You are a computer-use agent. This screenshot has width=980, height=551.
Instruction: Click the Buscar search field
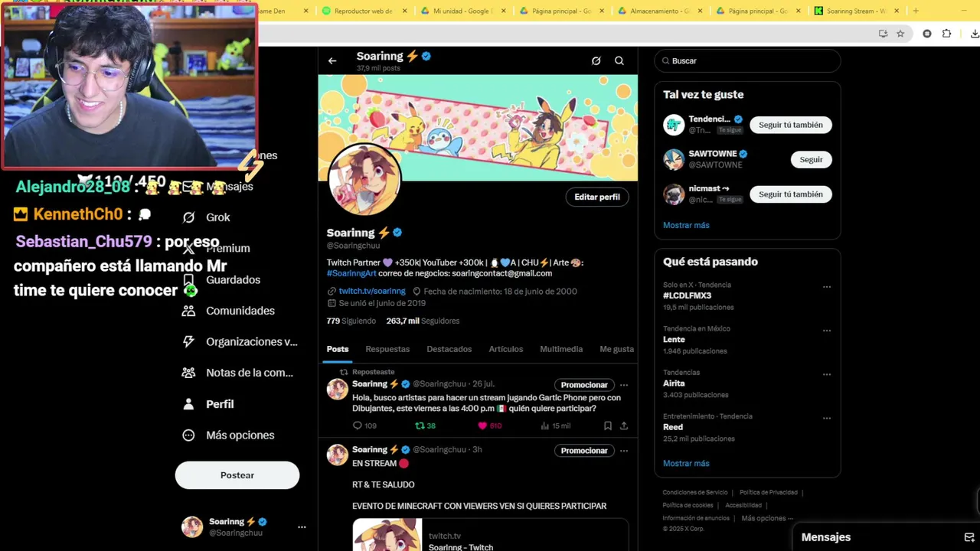pos(747,60)
